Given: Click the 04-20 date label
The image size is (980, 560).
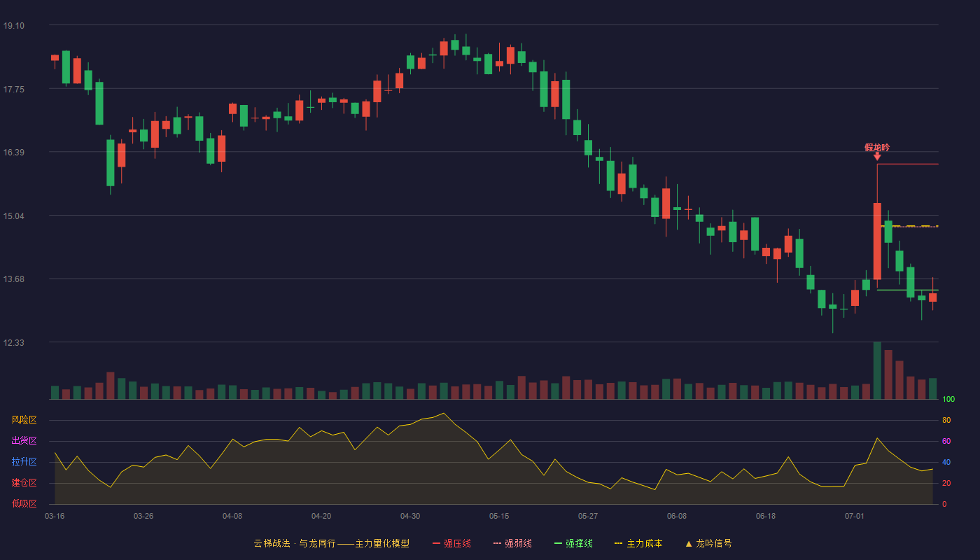Looking at the screenshot, I should pyautogui.click(x=321, y=516).
